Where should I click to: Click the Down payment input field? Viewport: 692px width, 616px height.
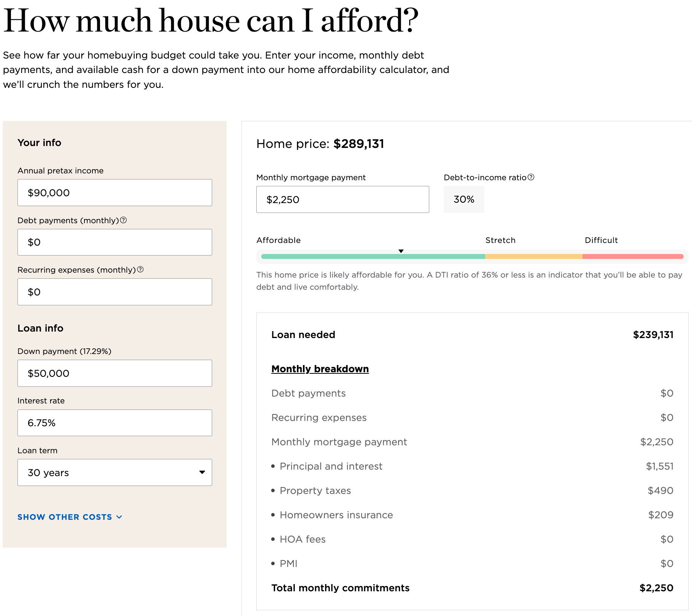tap(115, 373)
